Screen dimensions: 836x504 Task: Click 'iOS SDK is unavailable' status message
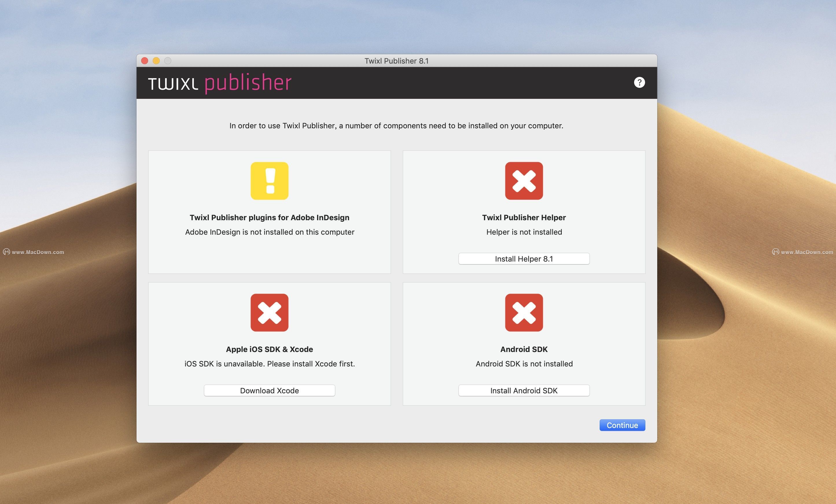pyautogui.click(x=269, y=364)
